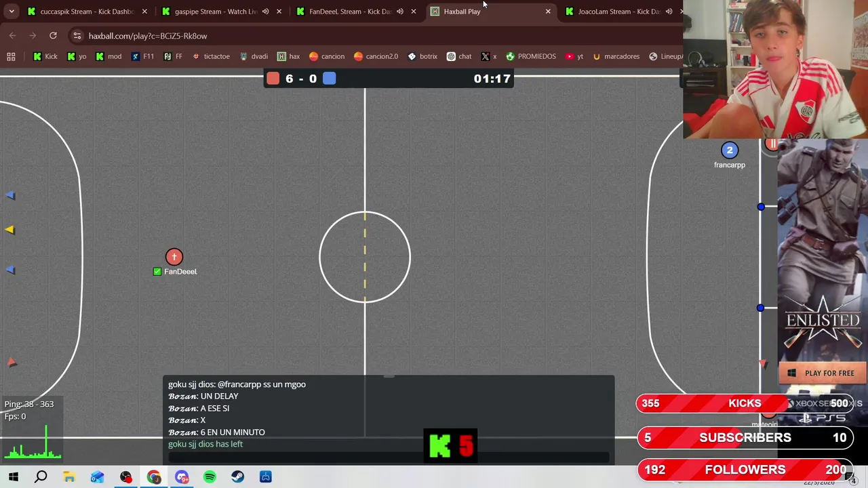Click the '6 EN UN MINUTO' chat message
868x488 pixels.
pos(217,432)
